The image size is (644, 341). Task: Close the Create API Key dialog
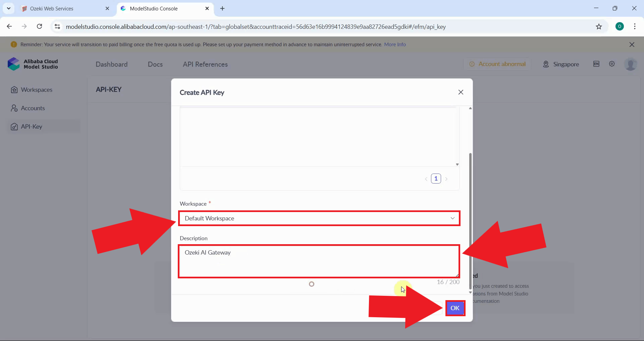point(461,92)
